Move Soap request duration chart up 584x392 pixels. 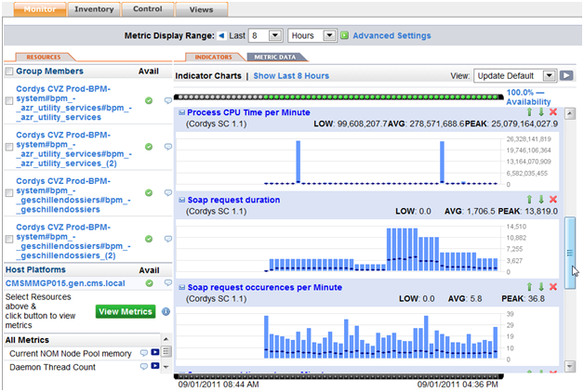point(529,200)
